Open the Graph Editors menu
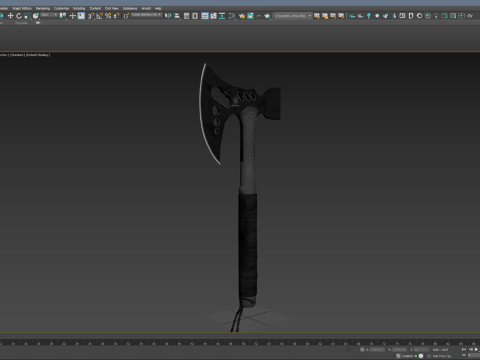 22,8
